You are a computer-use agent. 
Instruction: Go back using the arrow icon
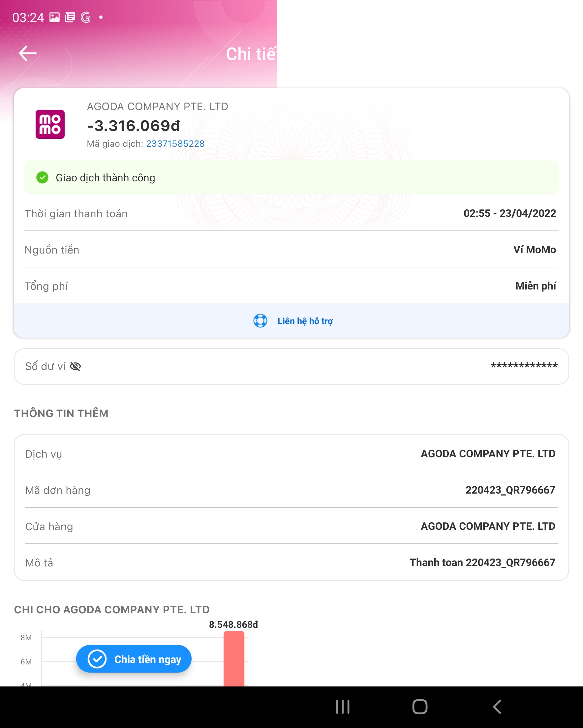pyautogui.click(x=28, y=53)
